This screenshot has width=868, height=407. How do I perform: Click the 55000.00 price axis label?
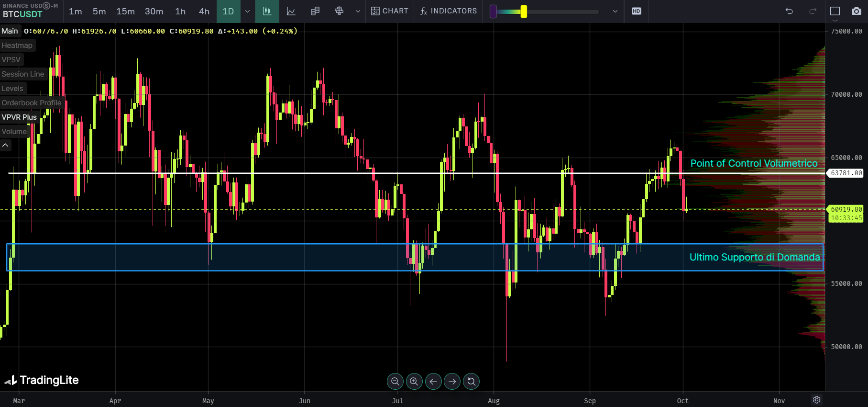[846, 283]
